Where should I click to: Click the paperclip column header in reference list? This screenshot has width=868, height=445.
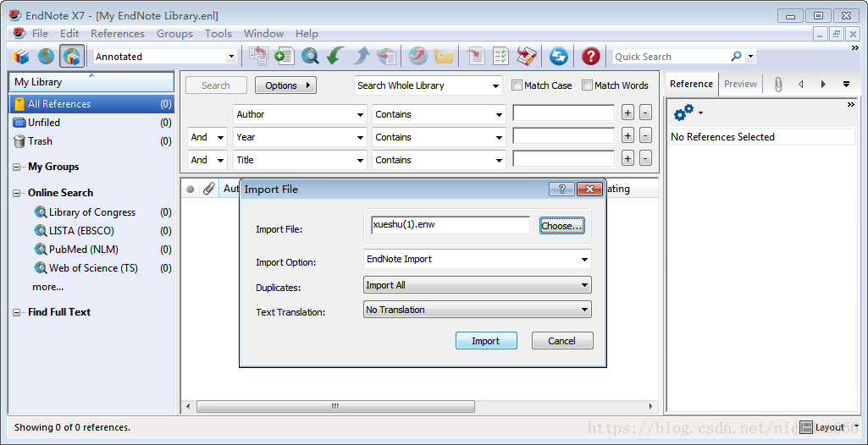(x=208, y=189)
